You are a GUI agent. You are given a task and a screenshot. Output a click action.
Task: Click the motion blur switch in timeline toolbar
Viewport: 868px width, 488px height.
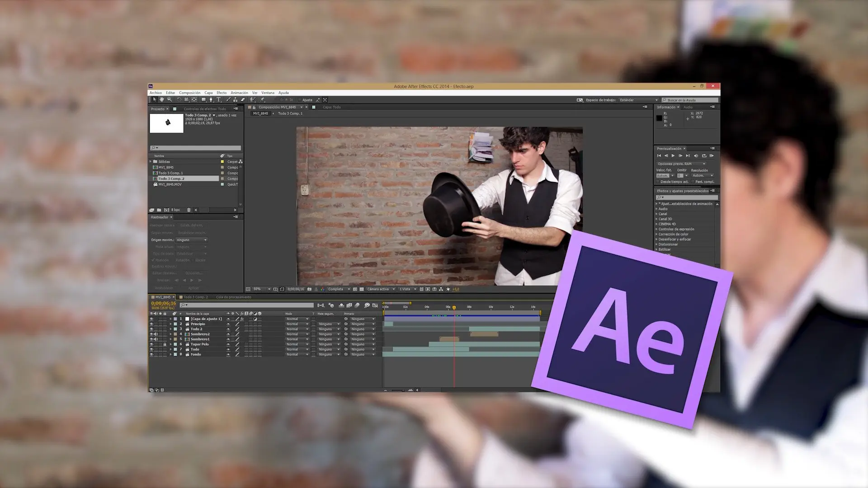click(x=357, y=305)
